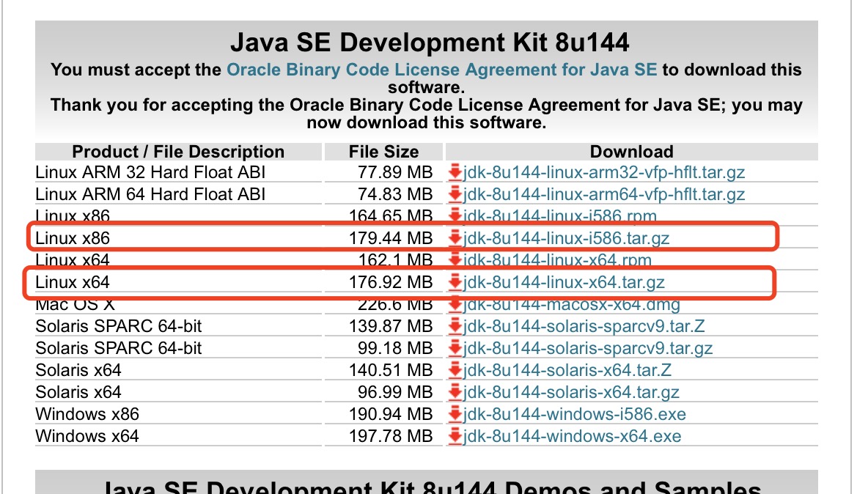
Task: Click the red arrow beside jdk-8u144-linux-x64.tar.gz
Action: pos(455,282)
